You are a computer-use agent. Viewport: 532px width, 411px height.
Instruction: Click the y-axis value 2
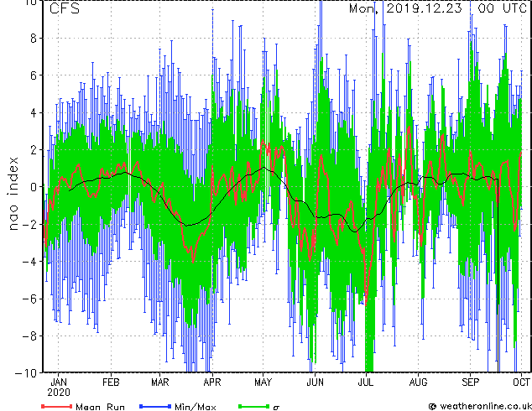pos(34,150)
